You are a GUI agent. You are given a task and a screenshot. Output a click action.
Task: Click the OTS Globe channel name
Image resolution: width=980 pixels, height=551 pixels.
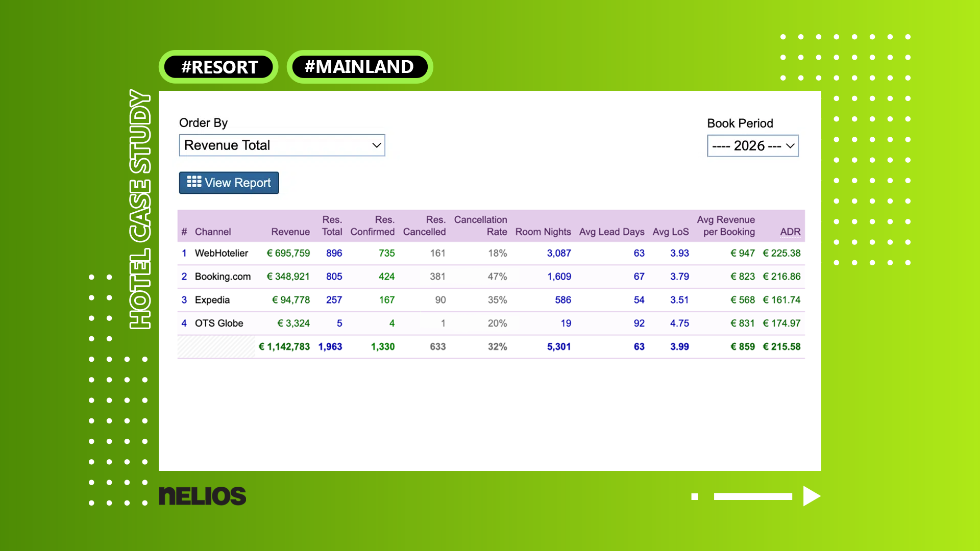click(x=219, y=323)
